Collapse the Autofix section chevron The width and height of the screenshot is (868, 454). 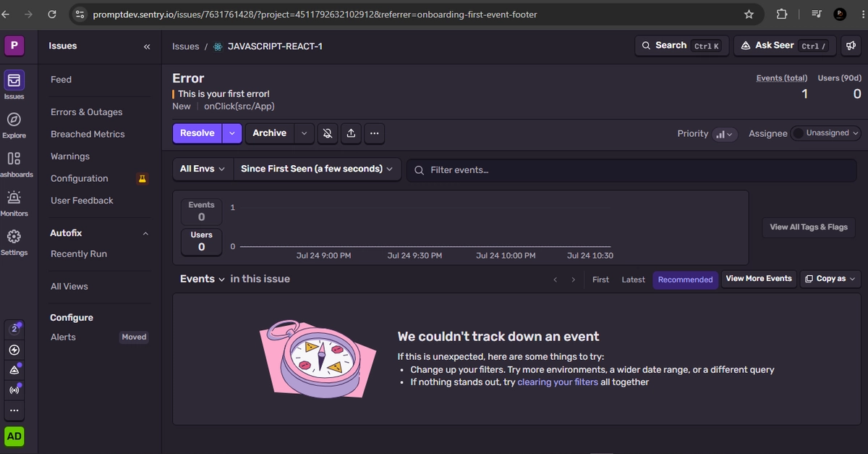(145, 233)
